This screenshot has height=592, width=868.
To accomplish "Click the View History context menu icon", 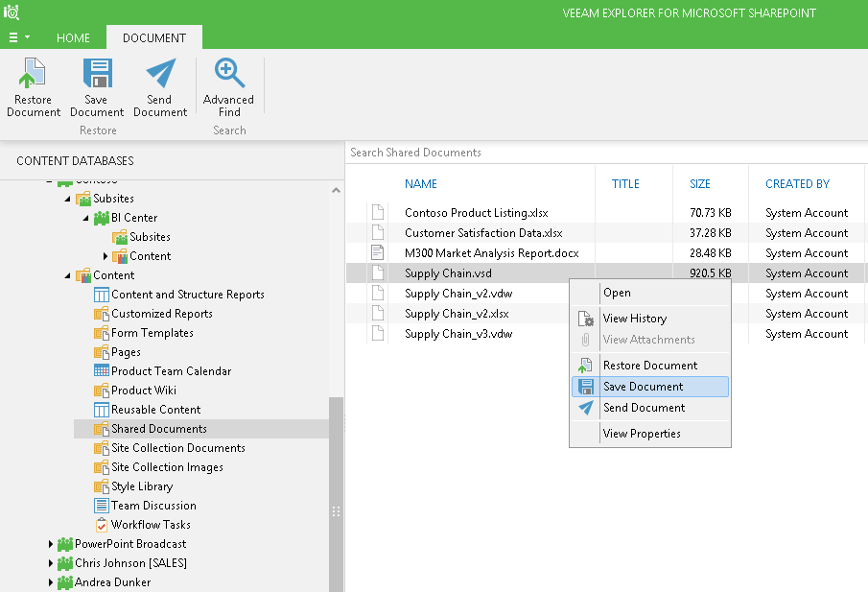I will (585, 319).
